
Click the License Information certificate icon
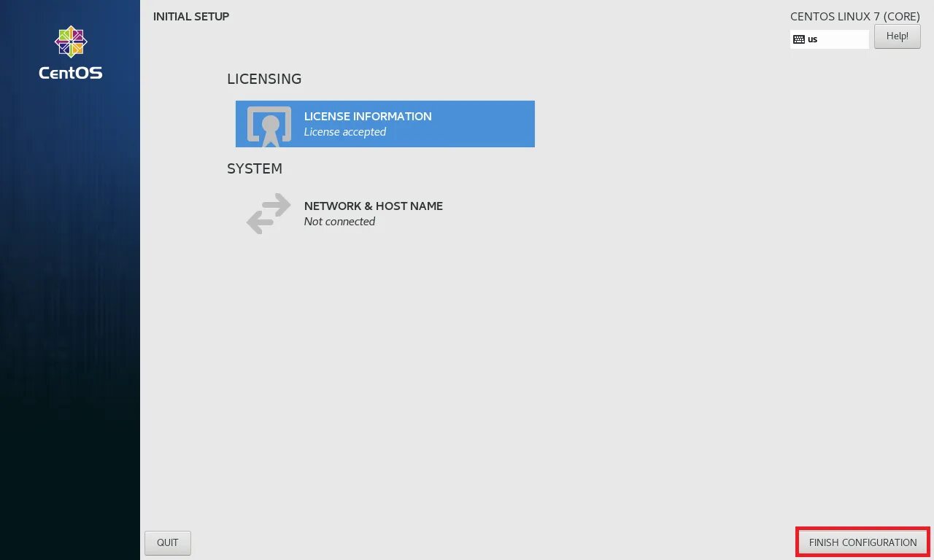coord(269,124)
